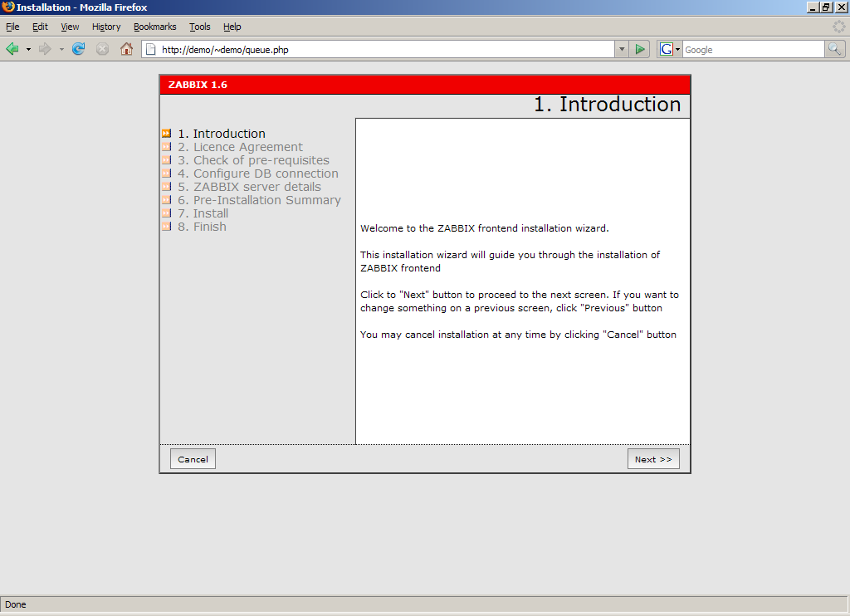Open the Forward history dropdown arrow
The image size is (850, 616).
[x=61, y=49]
